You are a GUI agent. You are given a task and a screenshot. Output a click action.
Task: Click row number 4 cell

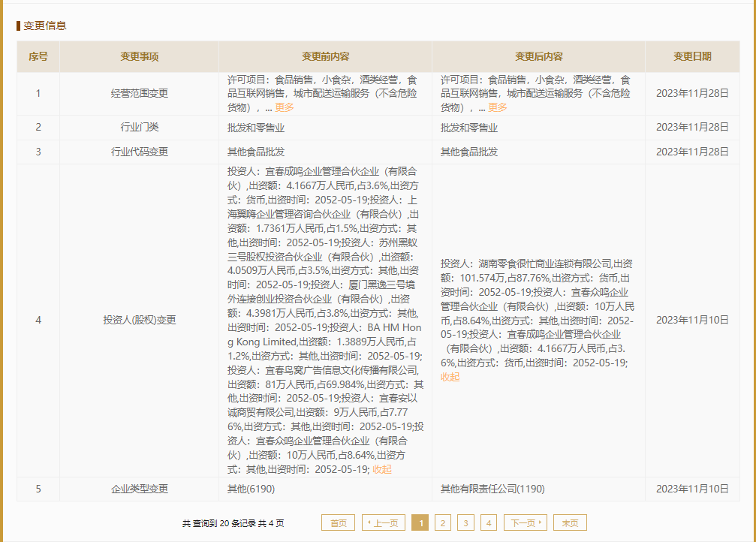coord(38,321)
